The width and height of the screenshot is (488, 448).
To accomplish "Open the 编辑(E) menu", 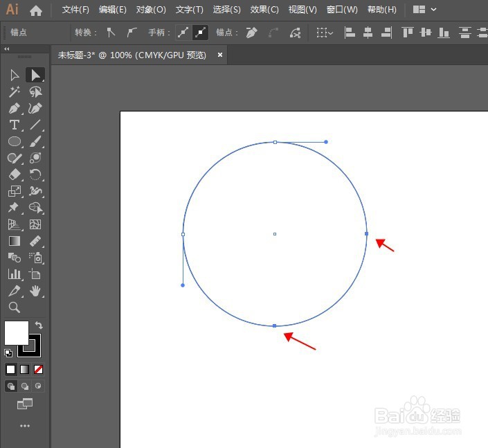I will [113, 10].
